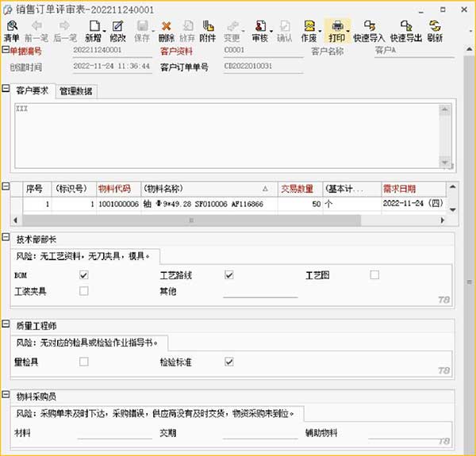Click the 物料代码 column header
Viewport: 476px width, 456px height.
pyautogui.click(x=119, y=189)
